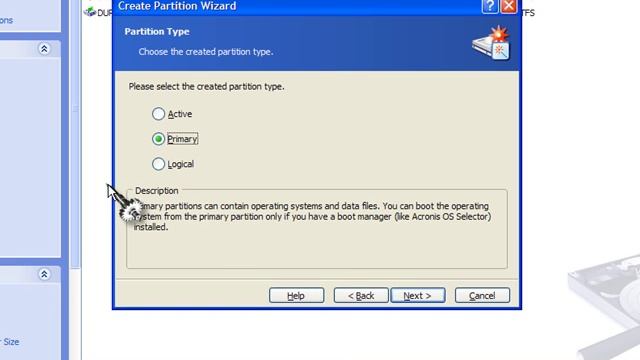Viewport: 640px width, 360px height.
Task: Click the Help button in the wizard
Action: 296,296
